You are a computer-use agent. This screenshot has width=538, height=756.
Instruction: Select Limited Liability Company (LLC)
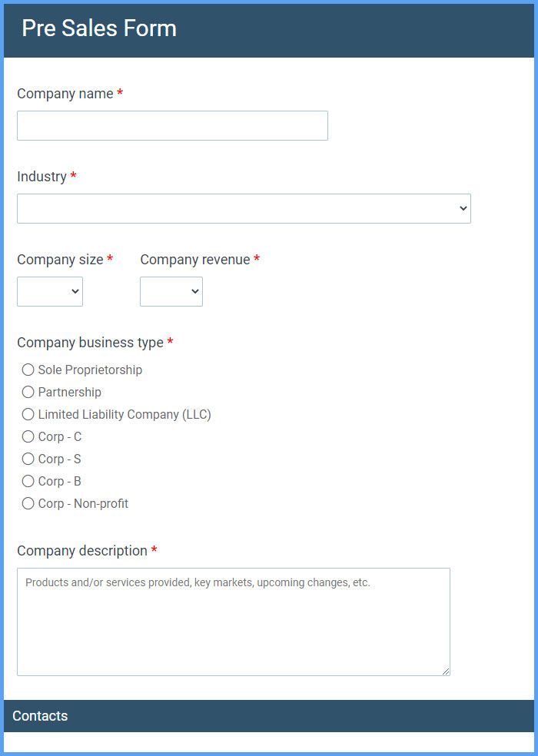pos(28,414)
